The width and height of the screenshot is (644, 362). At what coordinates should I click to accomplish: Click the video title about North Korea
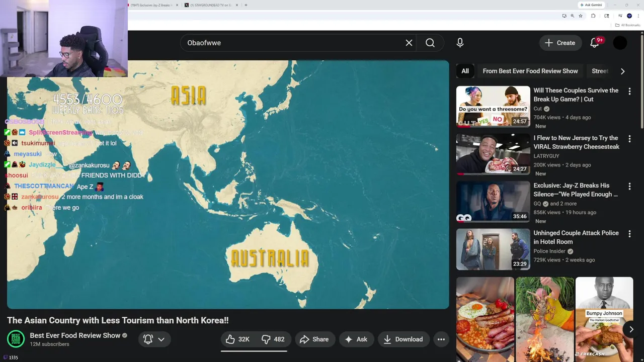118,320
